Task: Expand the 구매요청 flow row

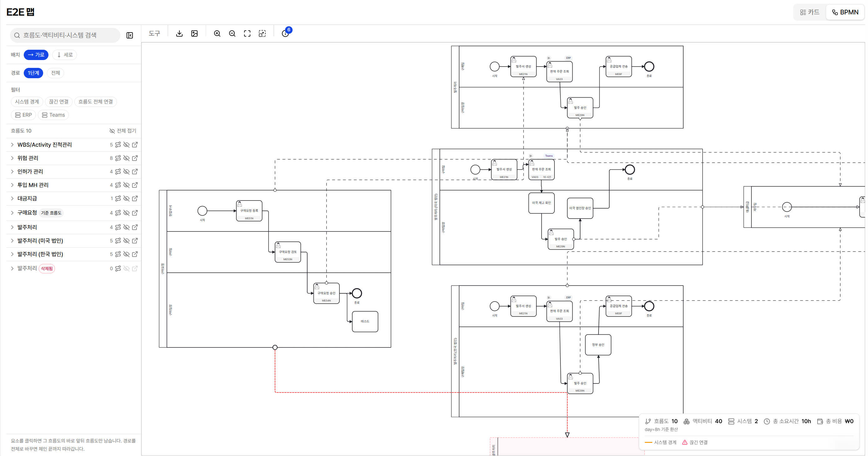Action: (x=12, y=213)
